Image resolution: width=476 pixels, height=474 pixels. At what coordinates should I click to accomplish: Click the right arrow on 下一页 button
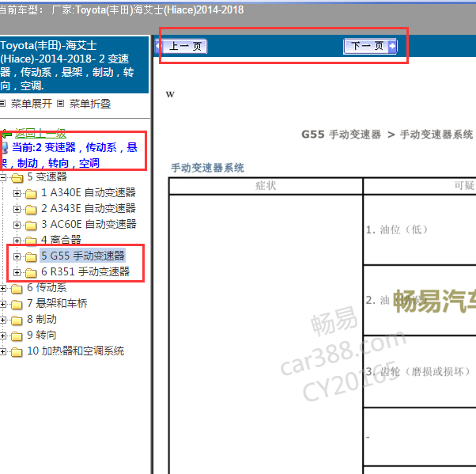392,47
